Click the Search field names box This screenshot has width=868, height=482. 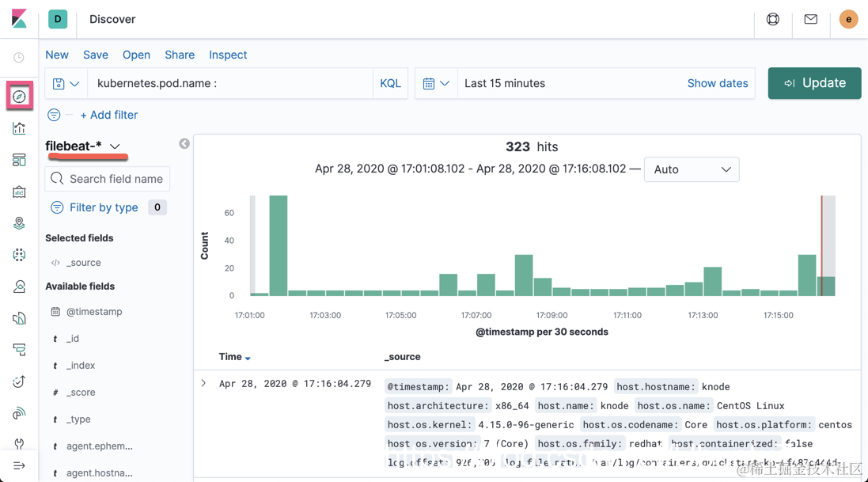(108, 179)
